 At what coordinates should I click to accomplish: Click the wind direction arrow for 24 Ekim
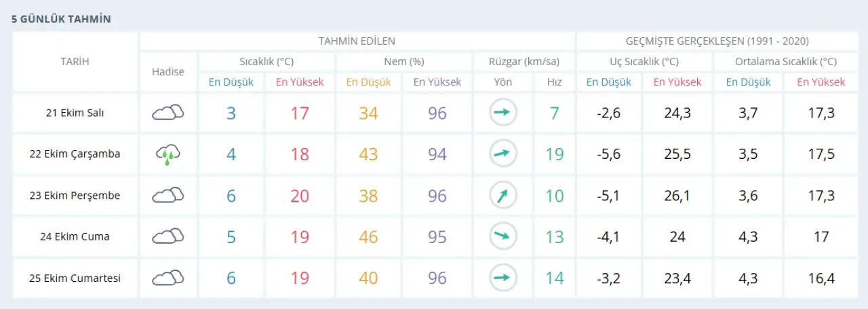coord(502,237)
